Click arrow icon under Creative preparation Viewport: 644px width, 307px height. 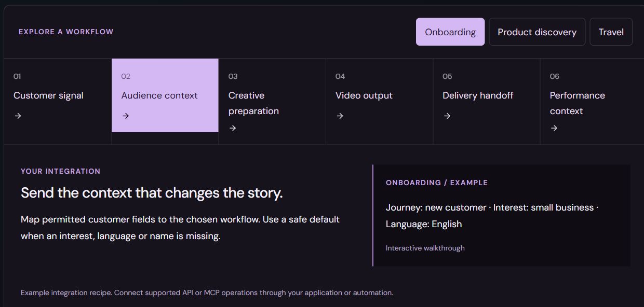233,128
